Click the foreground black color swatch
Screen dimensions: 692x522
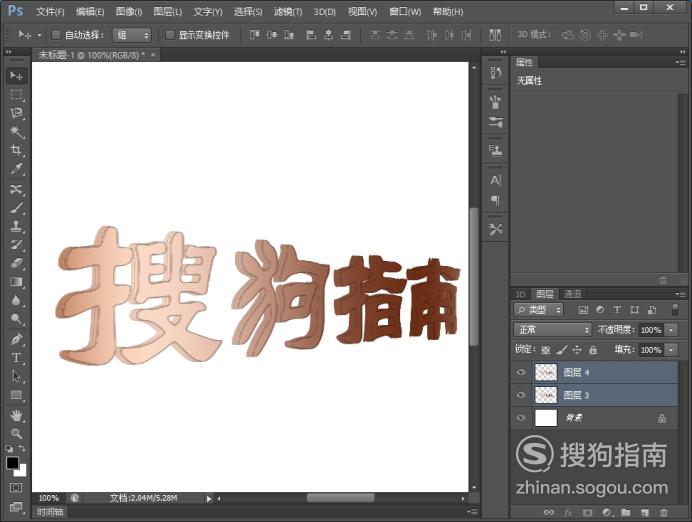coord(11,462)
